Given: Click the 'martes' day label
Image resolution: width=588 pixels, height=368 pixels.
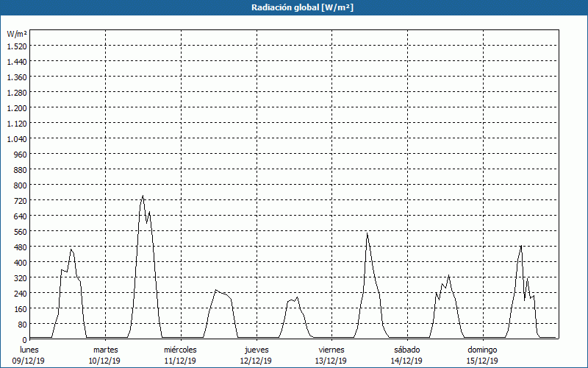Looking at the screenshot, I should click(x=105, y=350).
